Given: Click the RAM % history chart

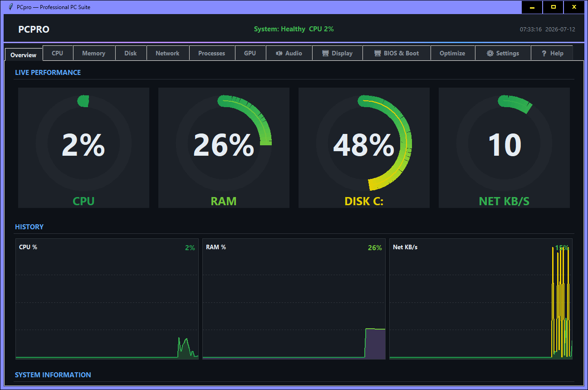Looking at the screenshot, I should coord(294,299).
